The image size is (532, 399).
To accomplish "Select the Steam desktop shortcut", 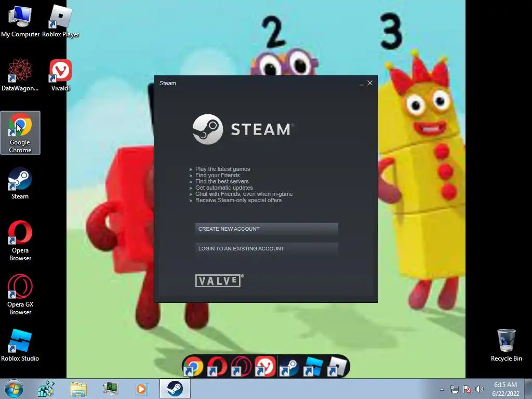I will (x=20, y=183).
